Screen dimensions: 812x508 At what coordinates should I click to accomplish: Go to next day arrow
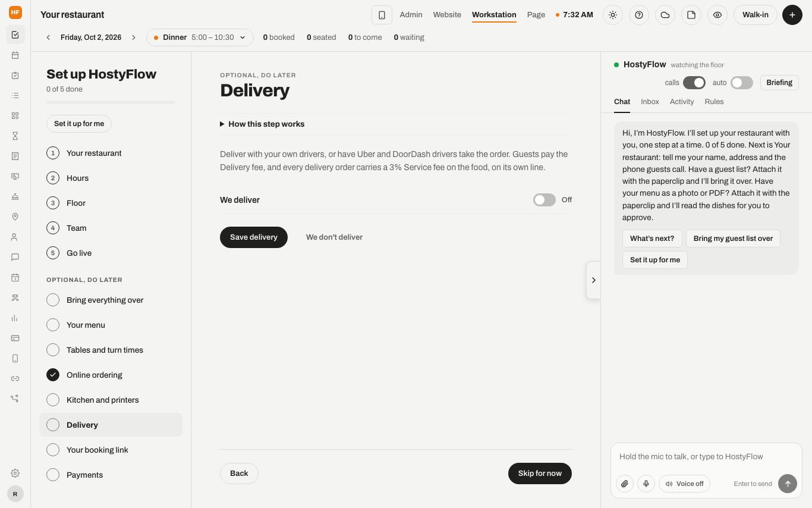tap(134, 37)
